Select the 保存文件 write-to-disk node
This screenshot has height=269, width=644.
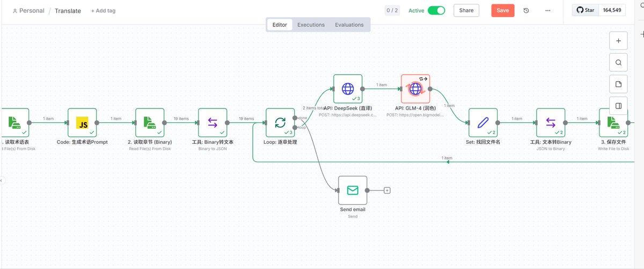[x=613, y=122]
